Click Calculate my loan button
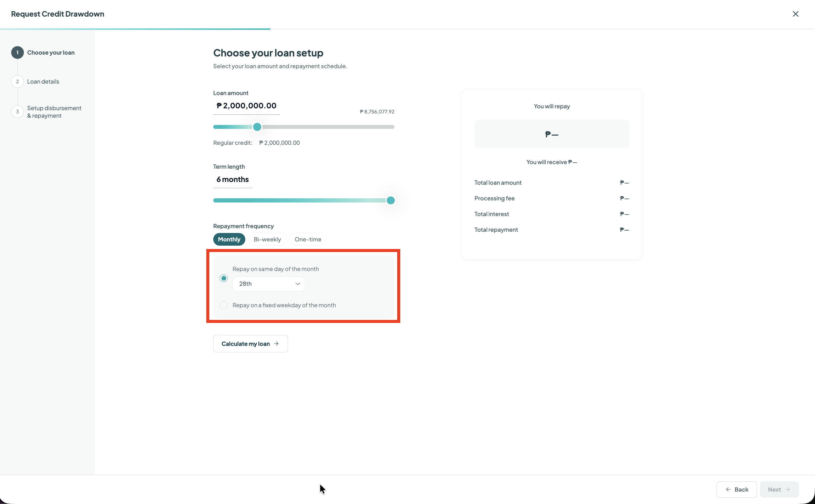815x504 pixels. point(250,344)
